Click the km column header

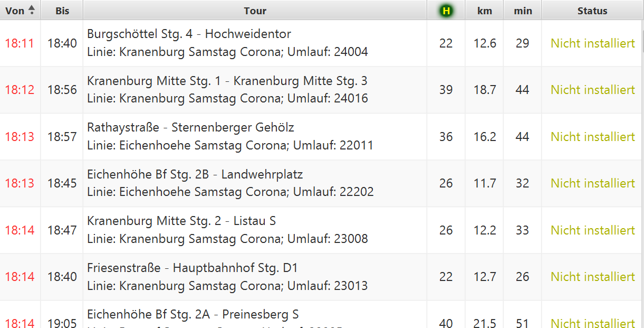(485, 11)
